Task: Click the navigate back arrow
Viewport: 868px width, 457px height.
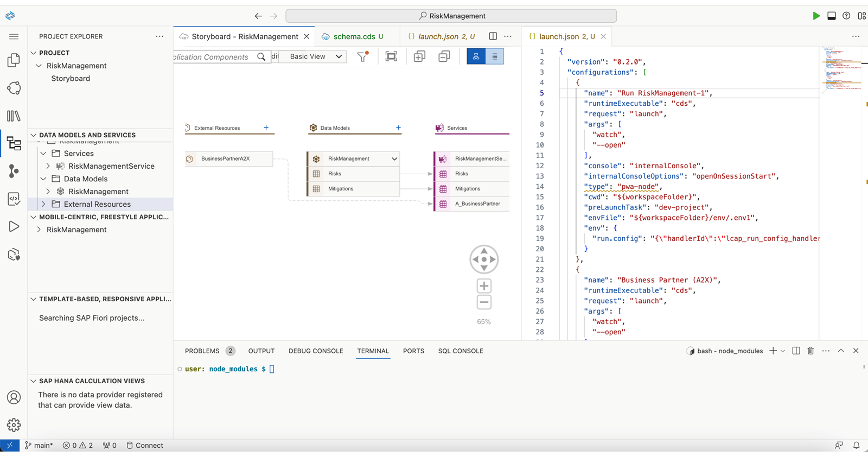Action: 258,16
